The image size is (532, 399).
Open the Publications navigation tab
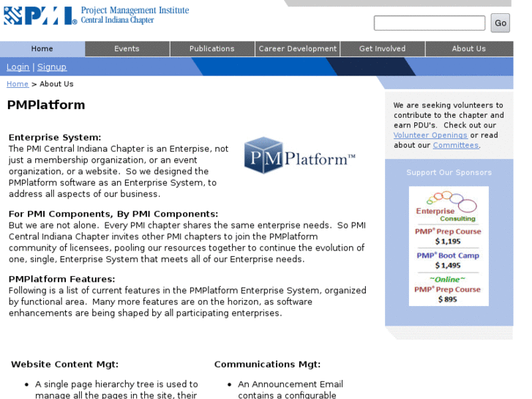point(212,48)
